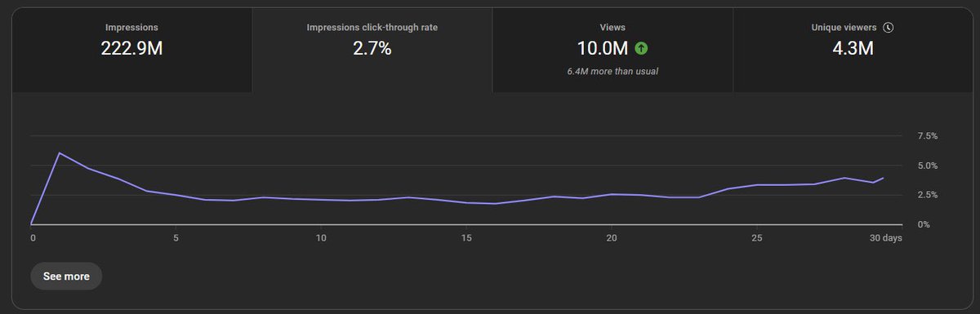Click the 222.9M impressions value
The width and height of the screenshot is (980, 314).
[131, 48]
